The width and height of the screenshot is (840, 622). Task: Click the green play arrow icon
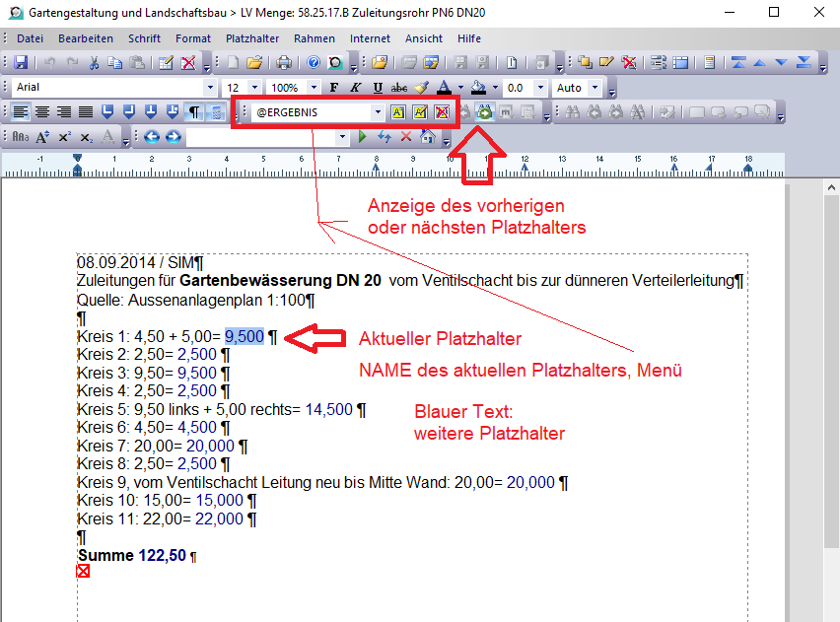point(363,137)
